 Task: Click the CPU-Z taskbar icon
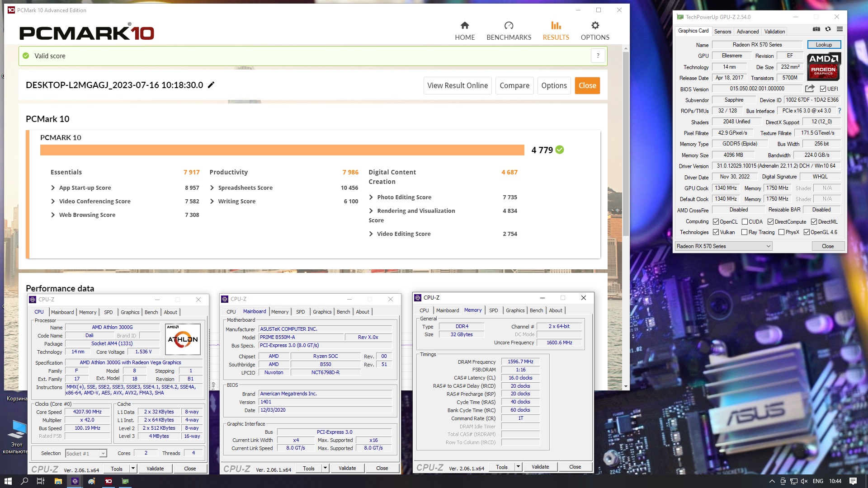coord(75,481)
